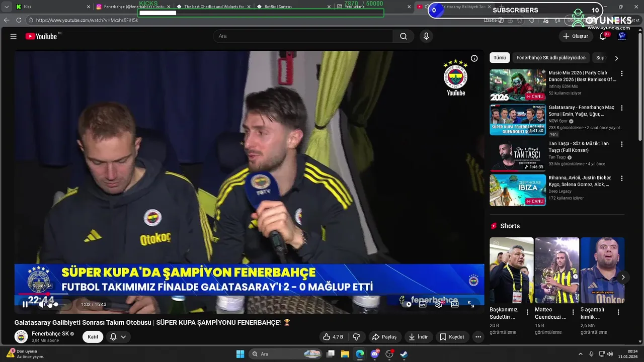
Task: Play the Matteo Guendouzi short
Action: pos(557,270)
